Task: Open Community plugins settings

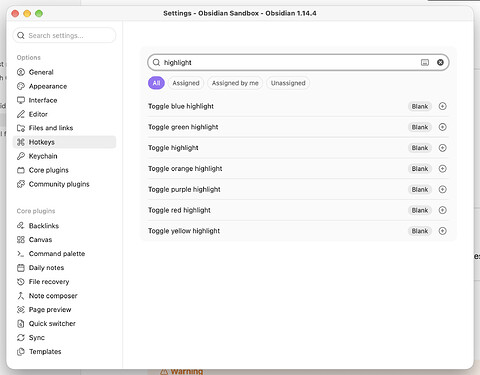Action: point(64,184)
